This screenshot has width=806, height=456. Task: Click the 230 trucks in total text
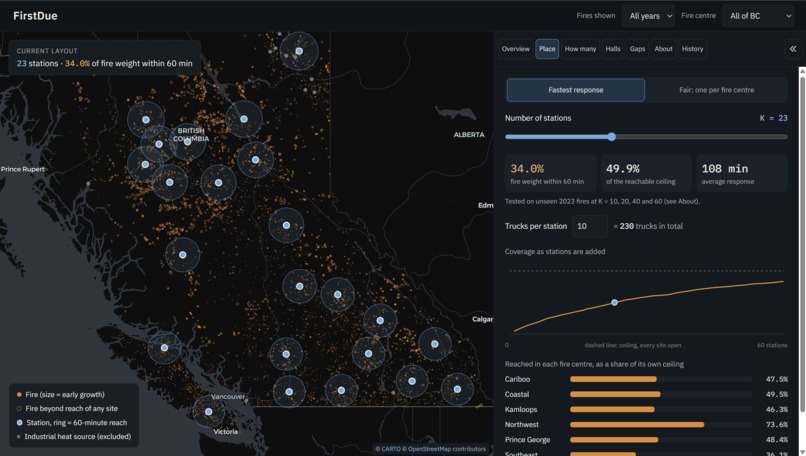tap(648, 226)
